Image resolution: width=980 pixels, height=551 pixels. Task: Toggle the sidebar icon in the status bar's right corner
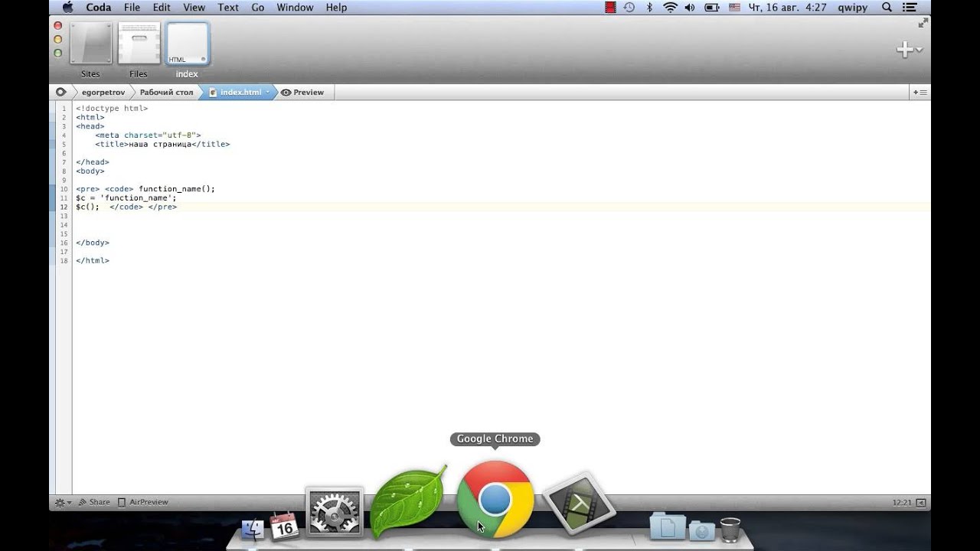(921, 503)
